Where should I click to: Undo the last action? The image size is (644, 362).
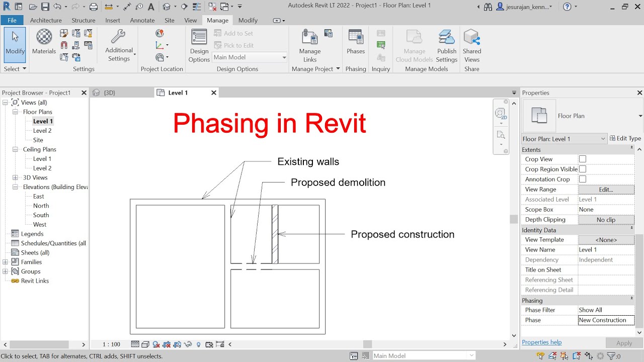(x=57, y=7)
